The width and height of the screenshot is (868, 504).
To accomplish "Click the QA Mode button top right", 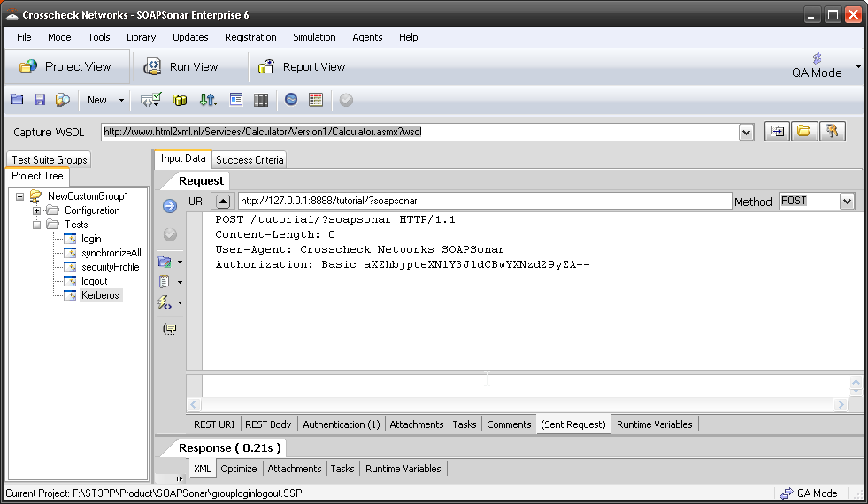I will (x=817, y=66).
